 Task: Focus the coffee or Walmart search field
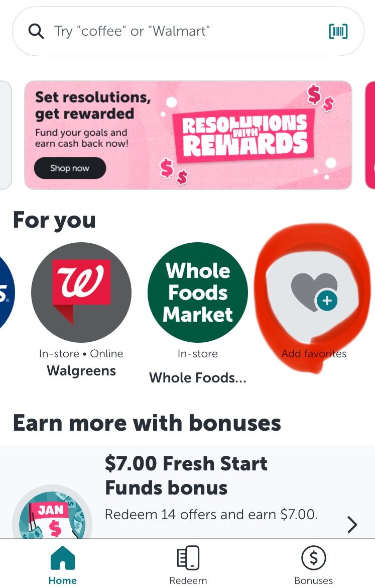point(188,31)
